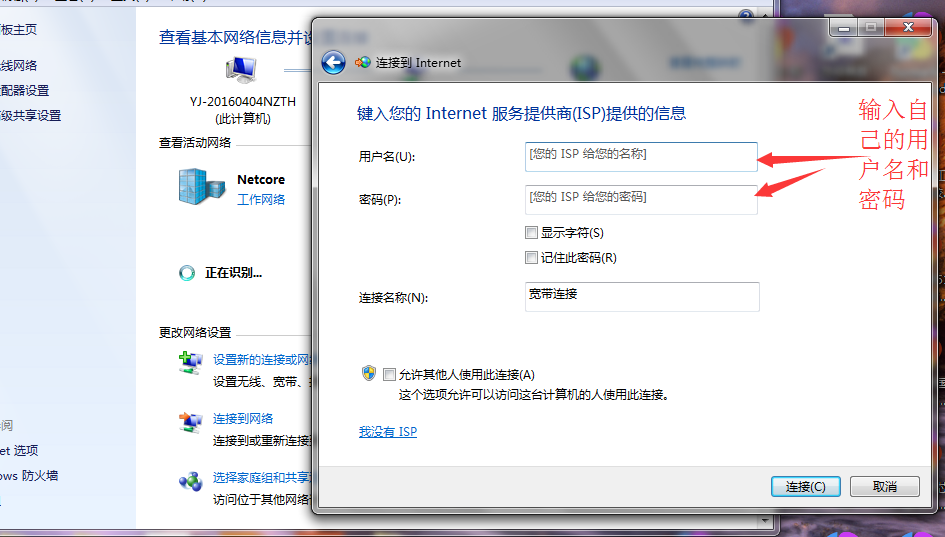This screenshot has width=945, height=537.
Task: Toggle 允许其他人使用此连接 checkbox
Action: [389, 374]
